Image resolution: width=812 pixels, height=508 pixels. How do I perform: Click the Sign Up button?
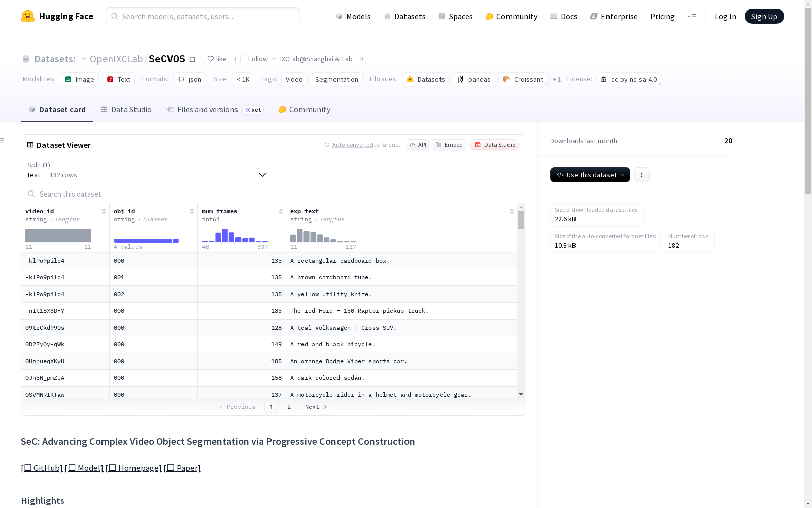(764, 16)
